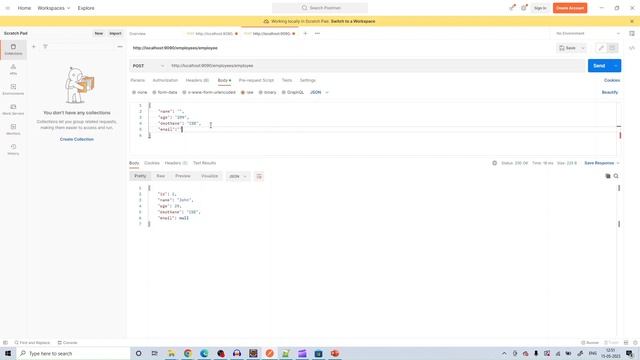Open the Workspaces dropdown menu
The height and width of the screenshot is (360, 640).
pos(53,8)
